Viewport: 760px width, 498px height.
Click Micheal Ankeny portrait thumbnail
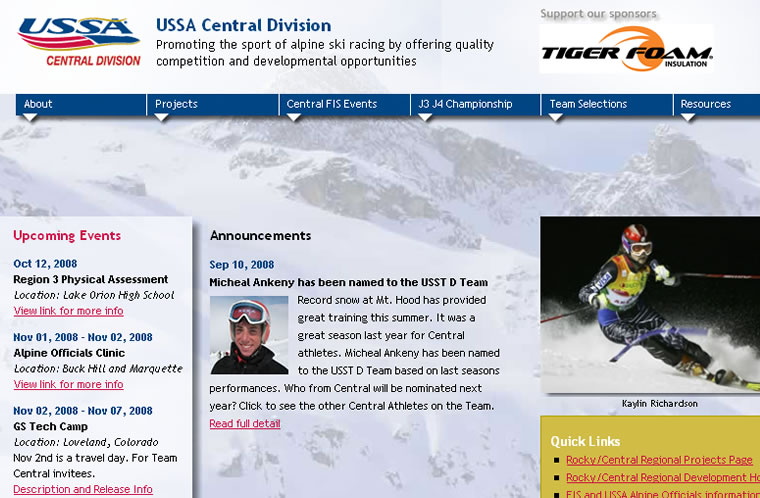pos(249,335)
